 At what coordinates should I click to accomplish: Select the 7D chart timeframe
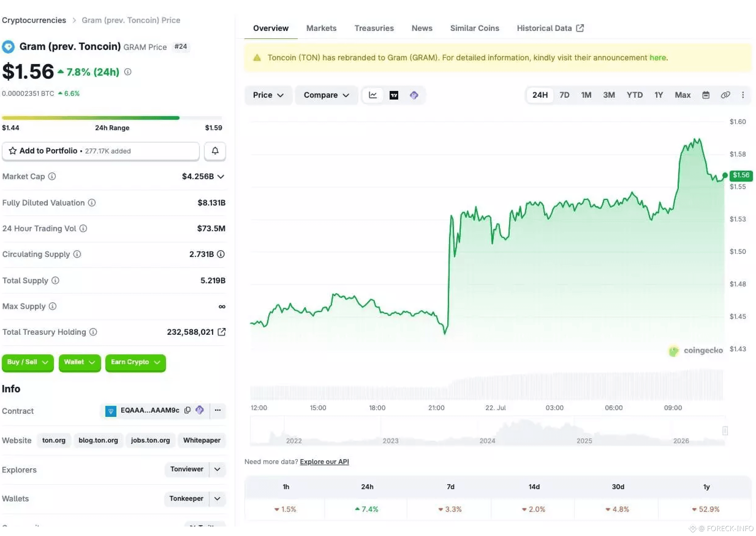coord(564,95)
